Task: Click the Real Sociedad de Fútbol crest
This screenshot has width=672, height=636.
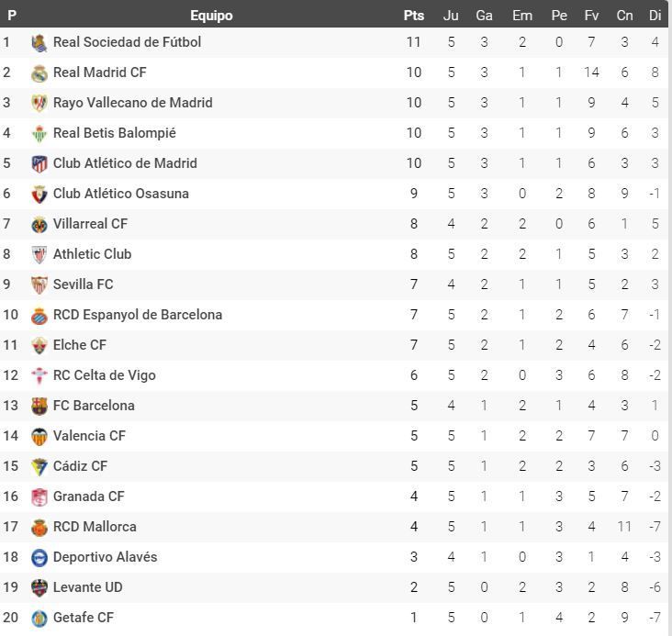Action: (39, 42)
